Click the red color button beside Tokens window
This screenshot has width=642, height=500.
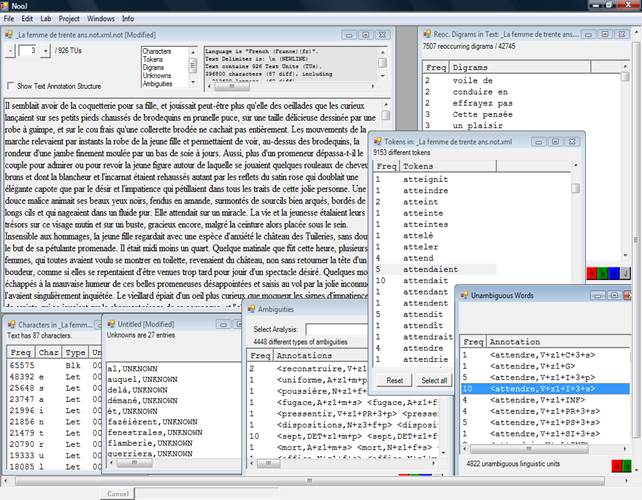[590, 272]
